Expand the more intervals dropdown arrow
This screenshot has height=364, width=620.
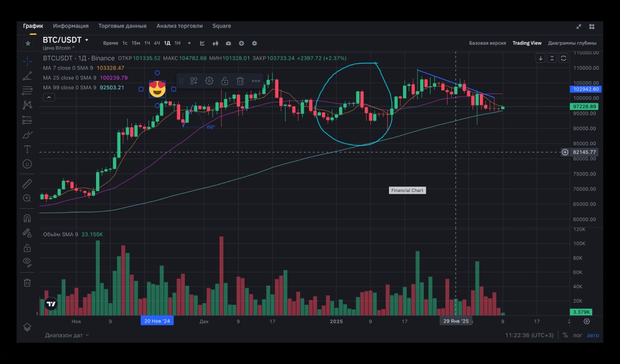point(190,44)
